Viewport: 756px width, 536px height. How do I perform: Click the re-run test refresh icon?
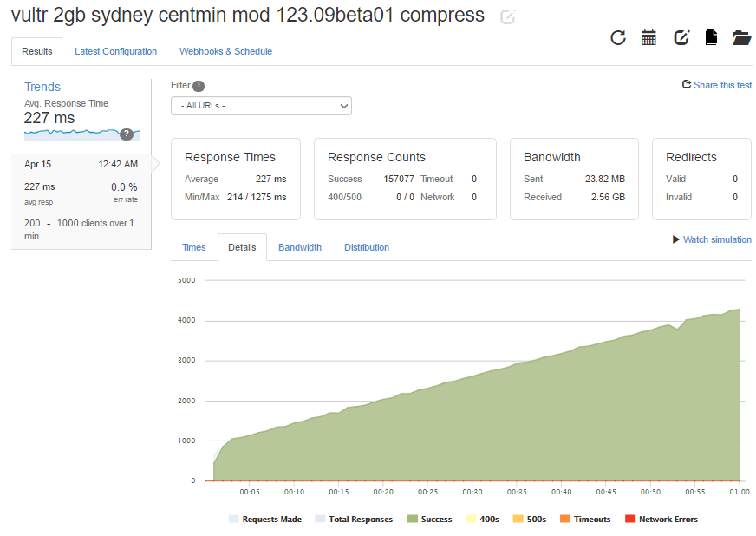[x=617, y=37]
